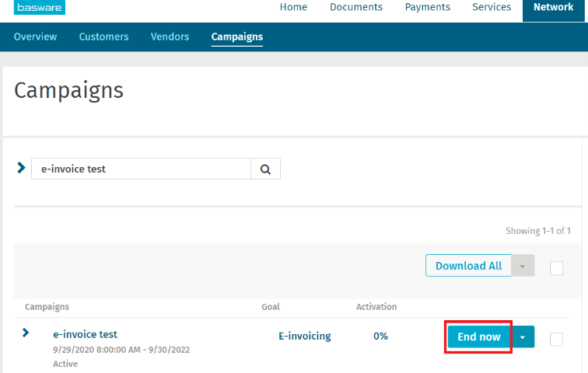Image resolution: width=588 pixels, height=373 pixels.
Task: Switch to the Customers tab
Action: coord(103,37)
